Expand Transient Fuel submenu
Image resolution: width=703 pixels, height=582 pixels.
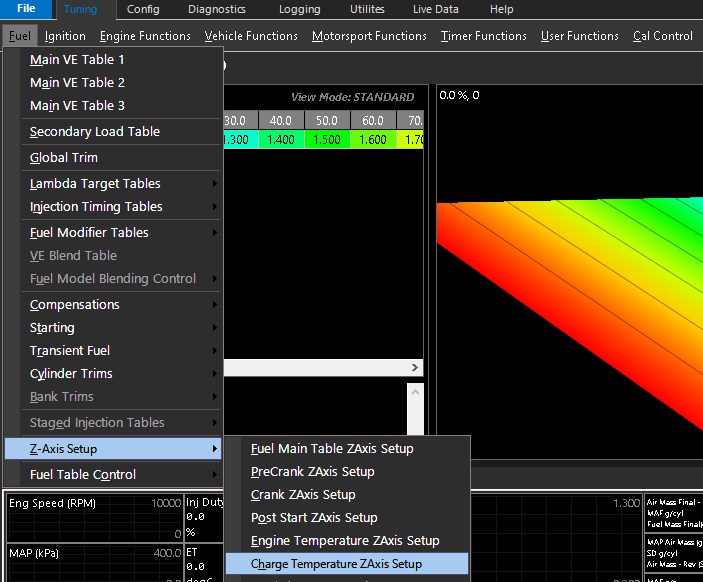tap(113, 350)
